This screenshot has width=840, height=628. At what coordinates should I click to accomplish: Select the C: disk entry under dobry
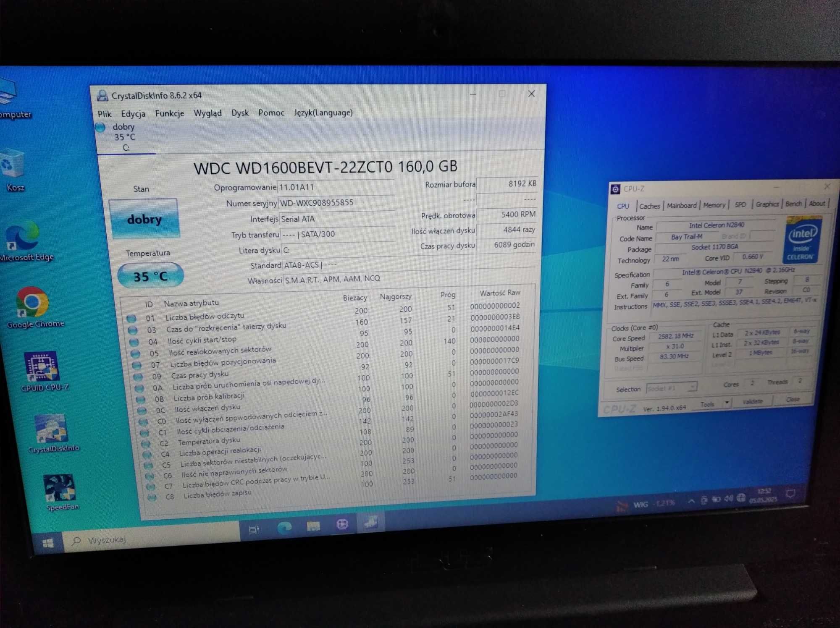pyautogui.click(x=126, y=147)
